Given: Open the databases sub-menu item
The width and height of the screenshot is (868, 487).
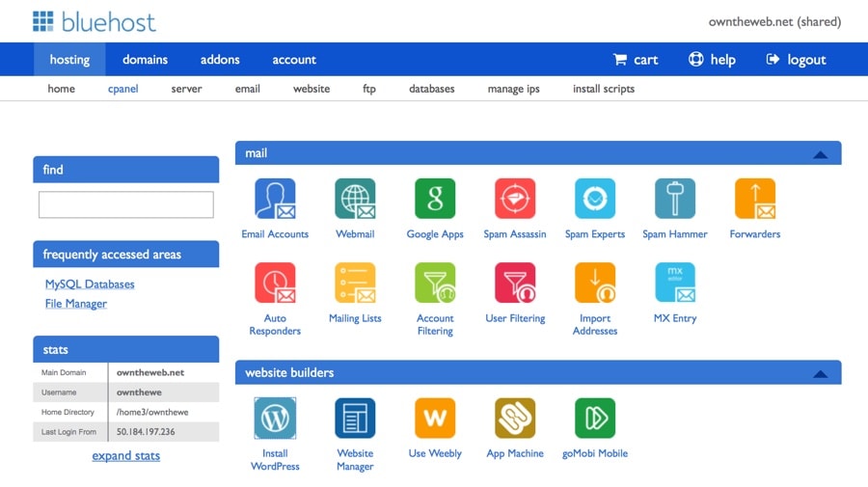Looking at the screenshot, I should (x=432, y=89).
